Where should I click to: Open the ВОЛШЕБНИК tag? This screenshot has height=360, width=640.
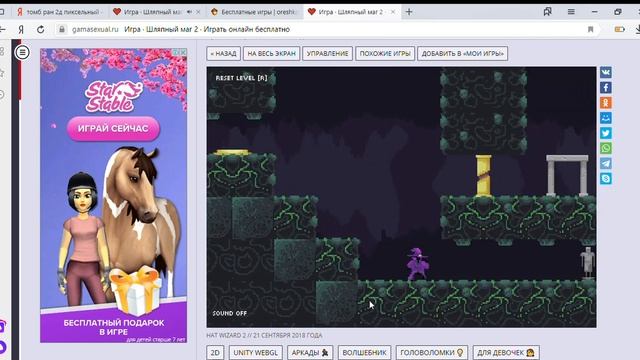[364, 353]
